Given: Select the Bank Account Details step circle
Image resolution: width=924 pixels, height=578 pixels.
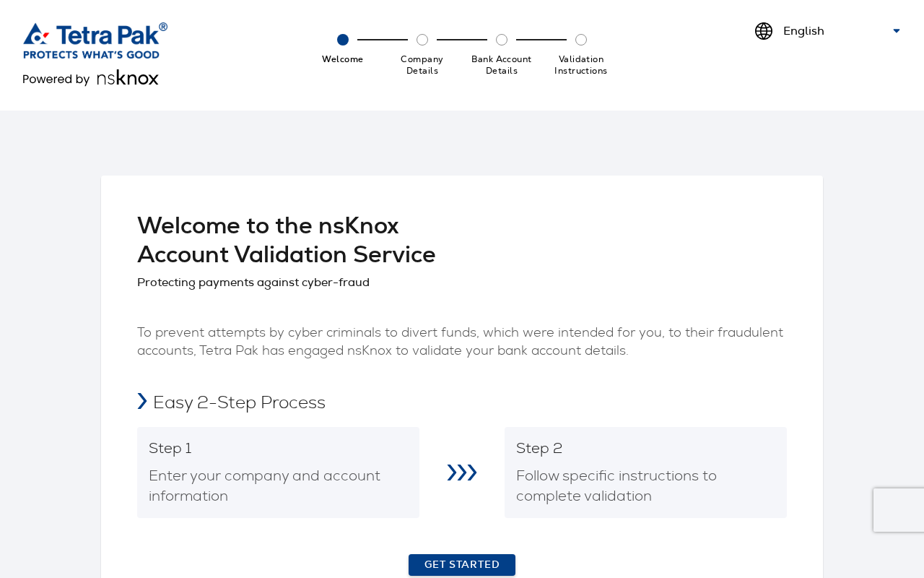Looking at the screenshot, I should [x=502, y=40].
